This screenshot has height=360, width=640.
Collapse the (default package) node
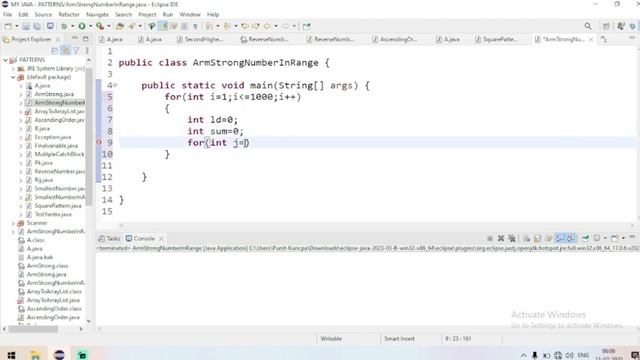pyautogui.click(x=13, y=77)
